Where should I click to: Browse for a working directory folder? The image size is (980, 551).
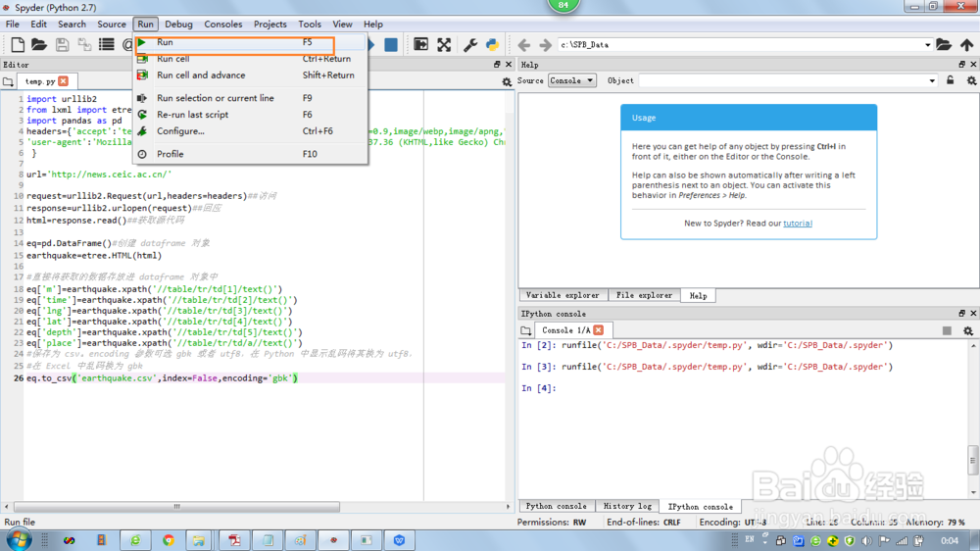[944, 44]
